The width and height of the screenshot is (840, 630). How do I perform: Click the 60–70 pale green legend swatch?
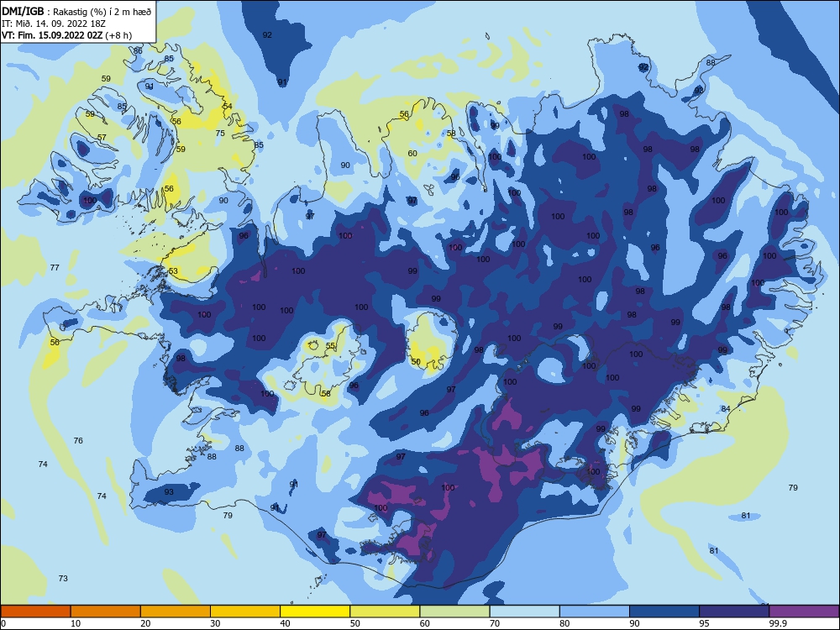point(454,612)
